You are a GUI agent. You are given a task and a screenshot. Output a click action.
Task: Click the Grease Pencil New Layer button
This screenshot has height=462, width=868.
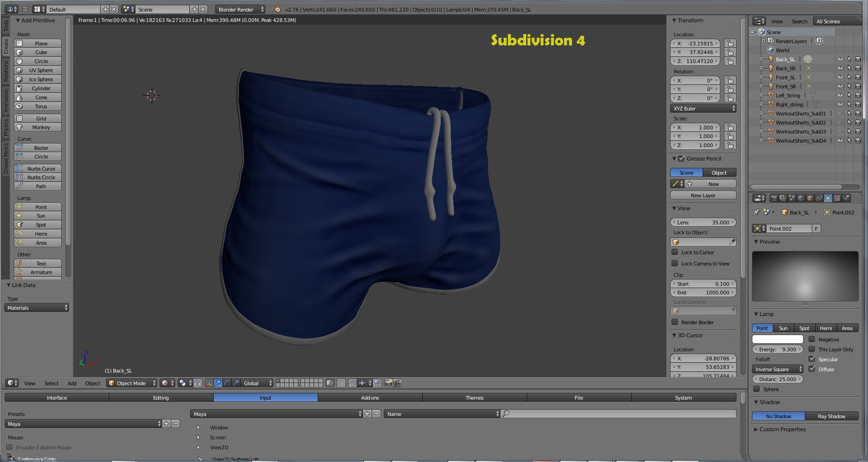(x=703, y=195)
